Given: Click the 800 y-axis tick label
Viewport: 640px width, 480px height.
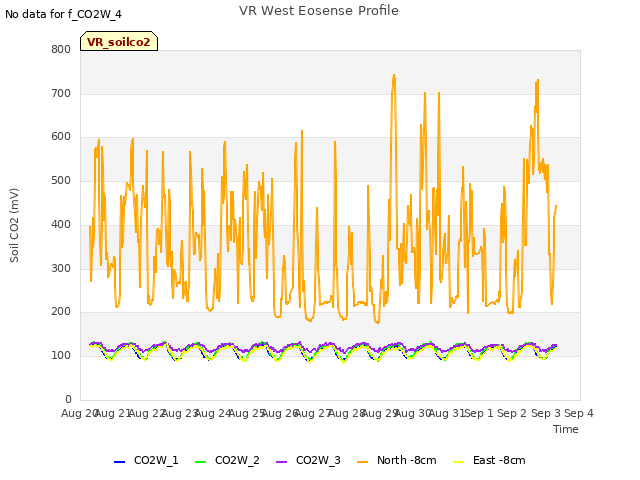Looking at the screenshot, I should click(x=61, y=49).
